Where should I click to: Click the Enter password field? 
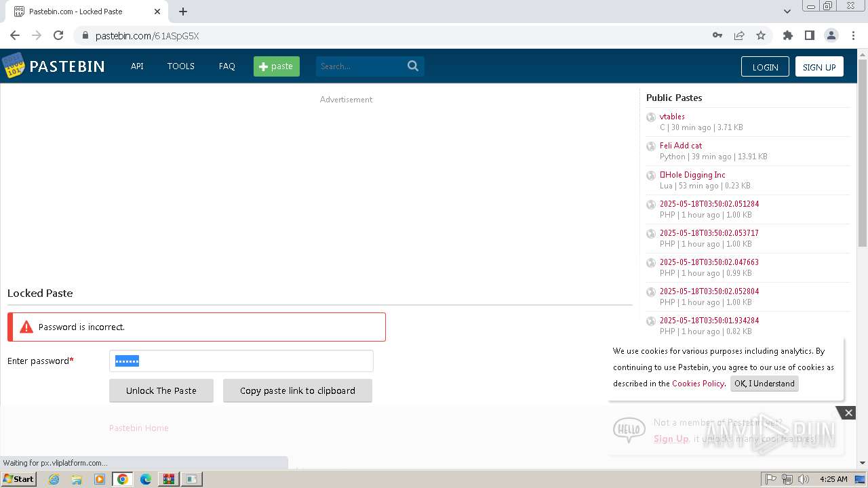241,361
